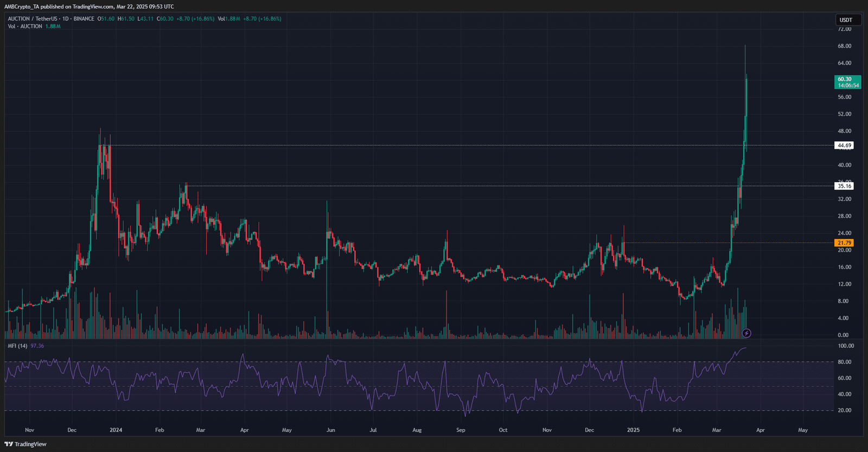Select the MFI (14) indicator label
Viewport: 868px width, 452px height.
17,346
